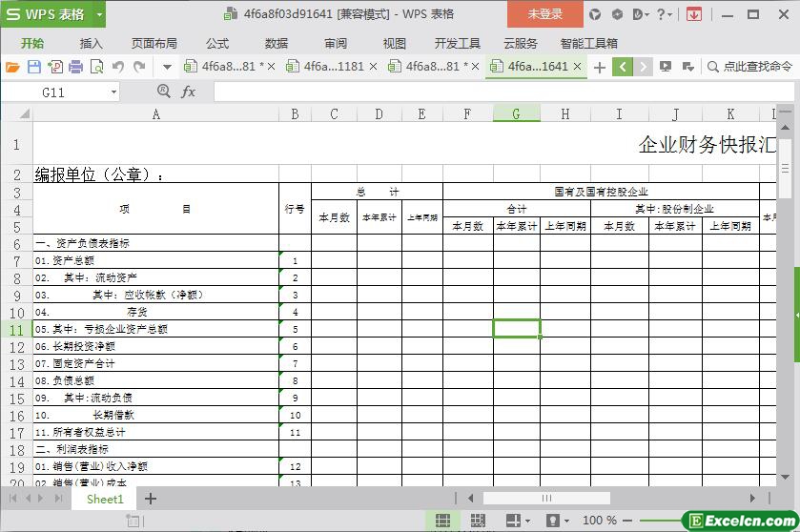Save the workbook with the floppy disk icon
The height and width of the screenshot is (532, 800).
[x=34, y=67]
